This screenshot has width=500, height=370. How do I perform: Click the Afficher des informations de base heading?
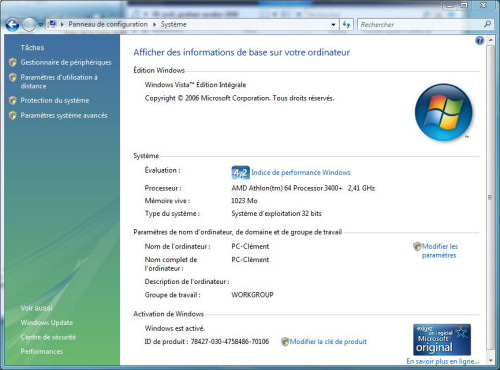[x=242, y=52]
